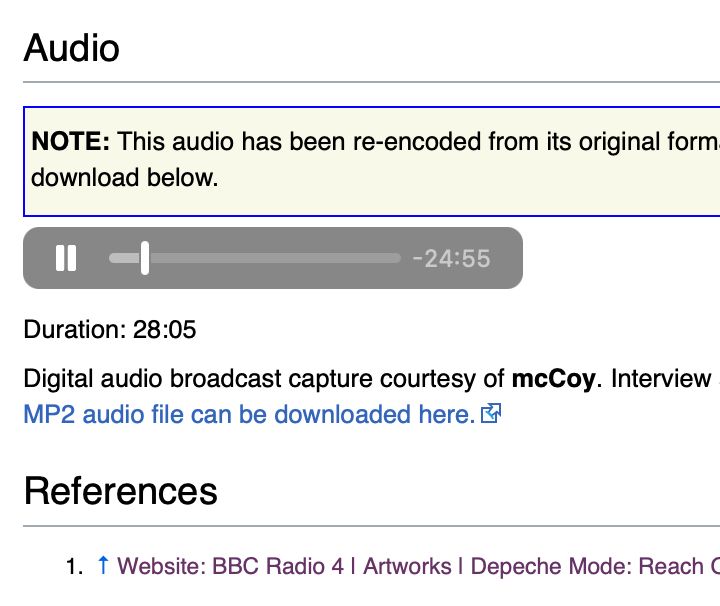The width and height of the screenshot is (720, 606).
Task: Open the BBC Radio 4 Artworks website reference
Action: [418, 566]
